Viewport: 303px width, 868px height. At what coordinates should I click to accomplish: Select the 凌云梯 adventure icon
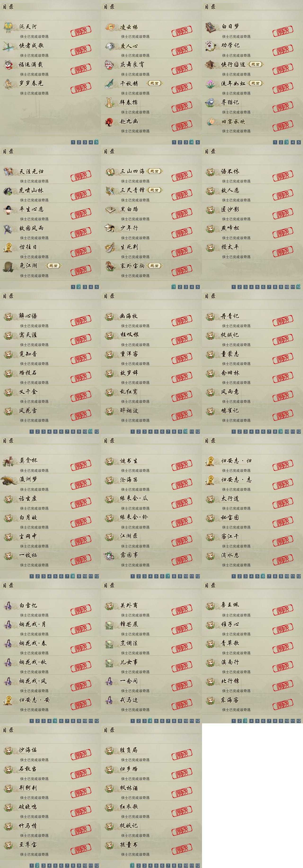[x=110, y=27]
